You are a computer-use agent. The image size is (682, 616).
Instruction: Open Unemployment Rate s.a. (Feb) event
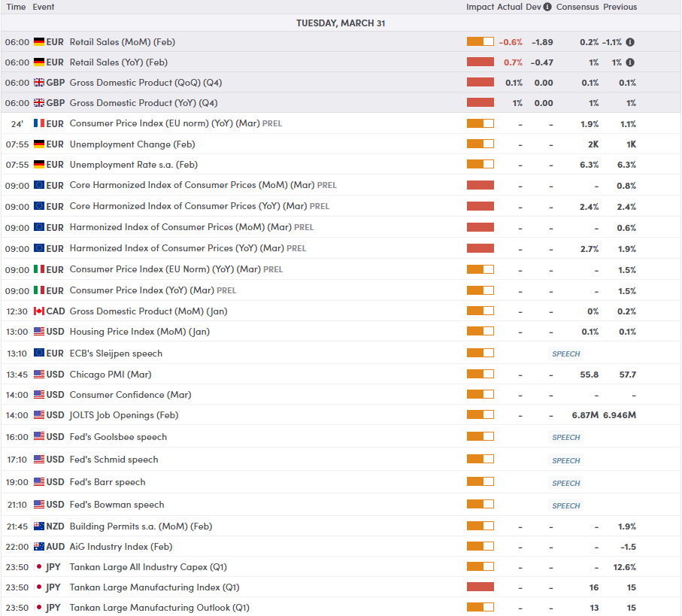pyautogui.click(x=134, y=165)
